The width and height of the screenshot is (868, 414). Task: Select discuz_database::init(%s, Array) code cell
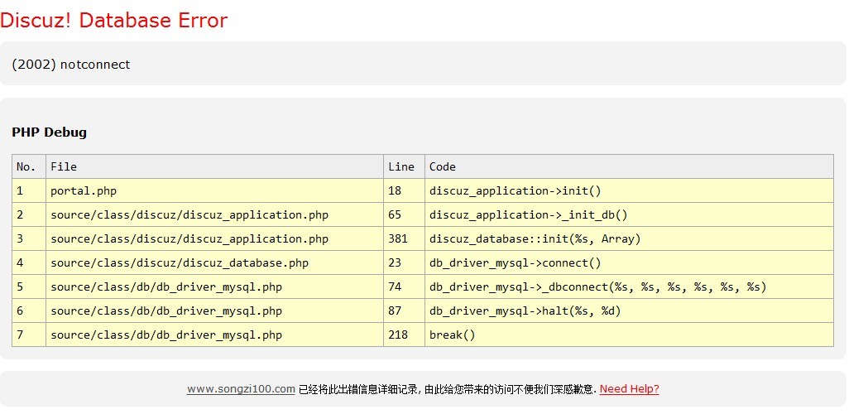click(629, 238)
